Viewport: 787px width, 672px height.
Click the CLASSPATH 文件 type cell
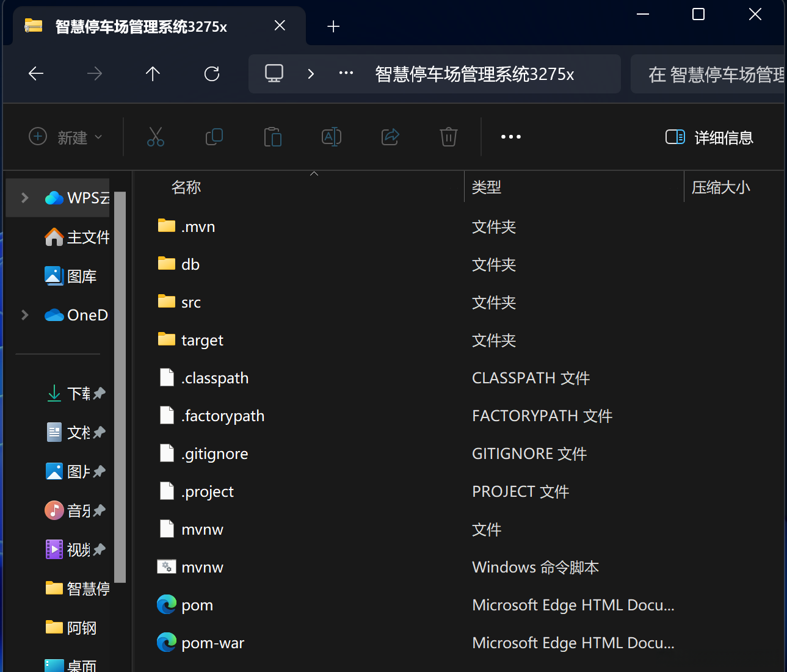(x=531, y=378)
